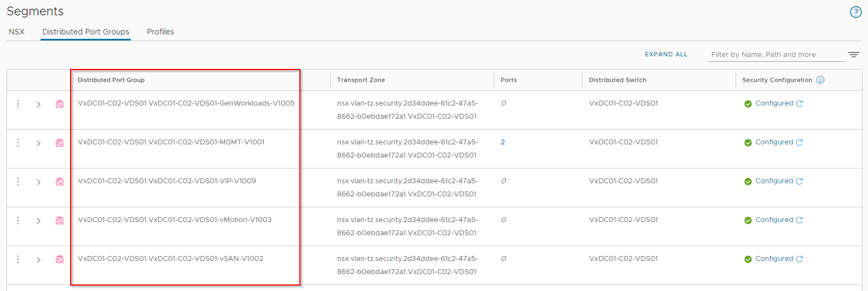Image resolution: width=868 pixels, height=291 pixels.
Task: Refresh security status for vMotion-V1003 row
Action: 800,220
